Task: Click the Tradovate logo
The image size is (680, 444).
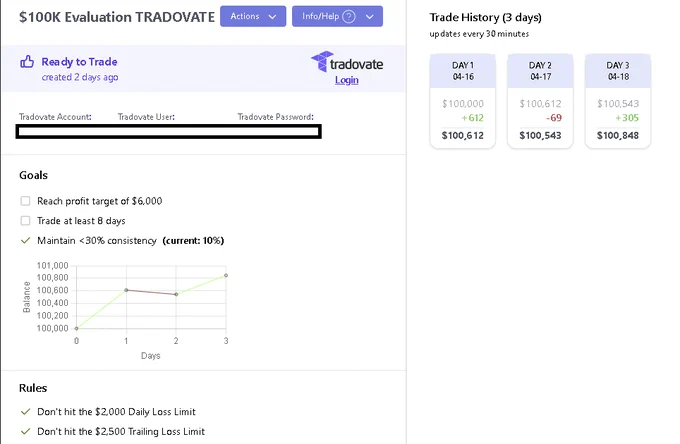Action: click(347, 62)
